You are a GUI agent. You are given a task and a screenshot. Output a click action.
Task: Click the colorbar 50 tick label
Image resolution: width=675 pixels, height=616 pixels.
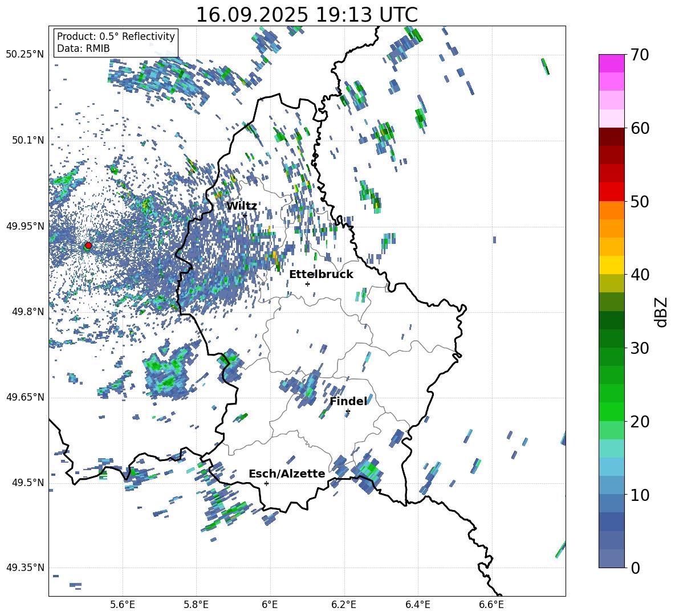point(640,201)
